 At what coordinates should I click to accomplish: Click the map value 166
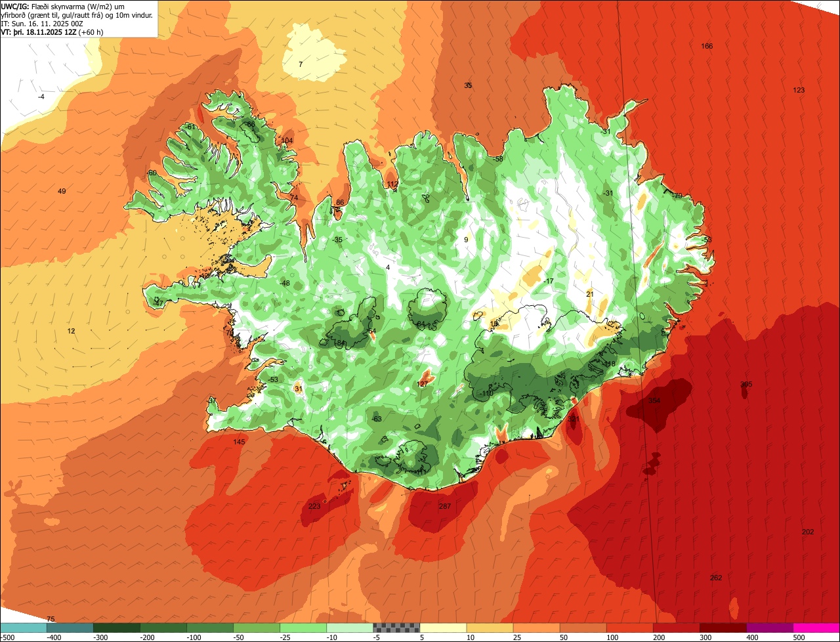tap(707, 46)
